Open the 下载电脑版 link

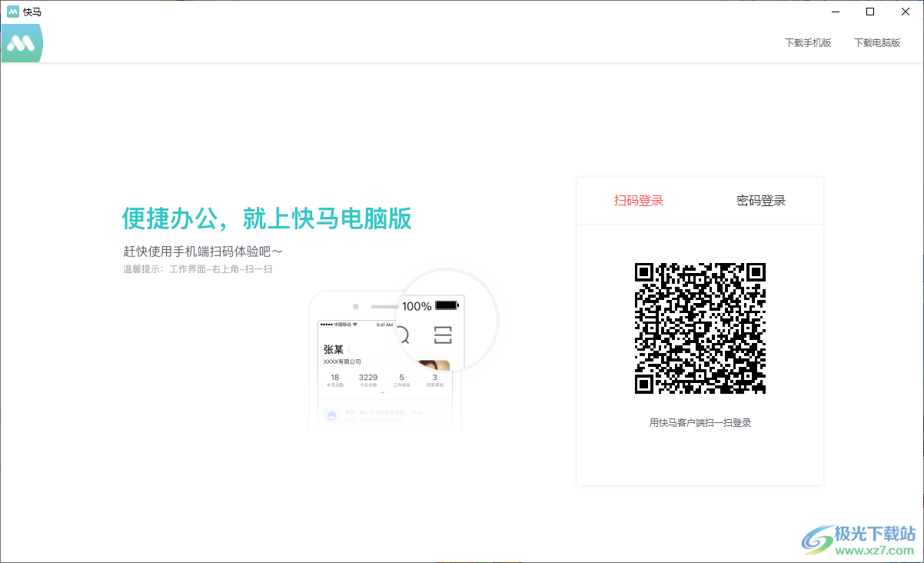[x=878, y=43]
